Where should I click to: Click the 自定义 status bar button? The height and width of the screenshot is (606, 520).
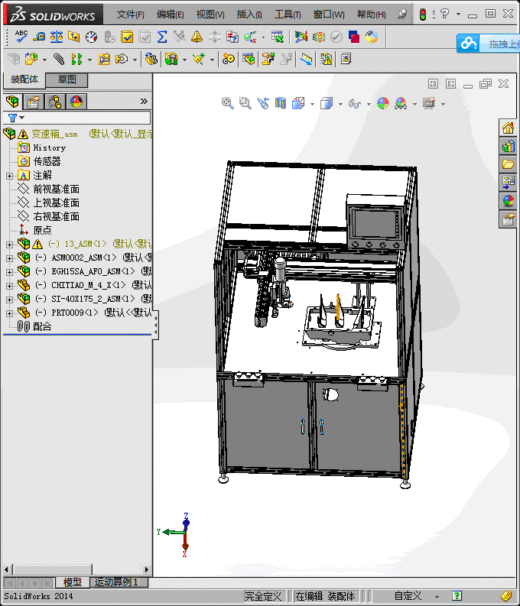coord(408,596)
